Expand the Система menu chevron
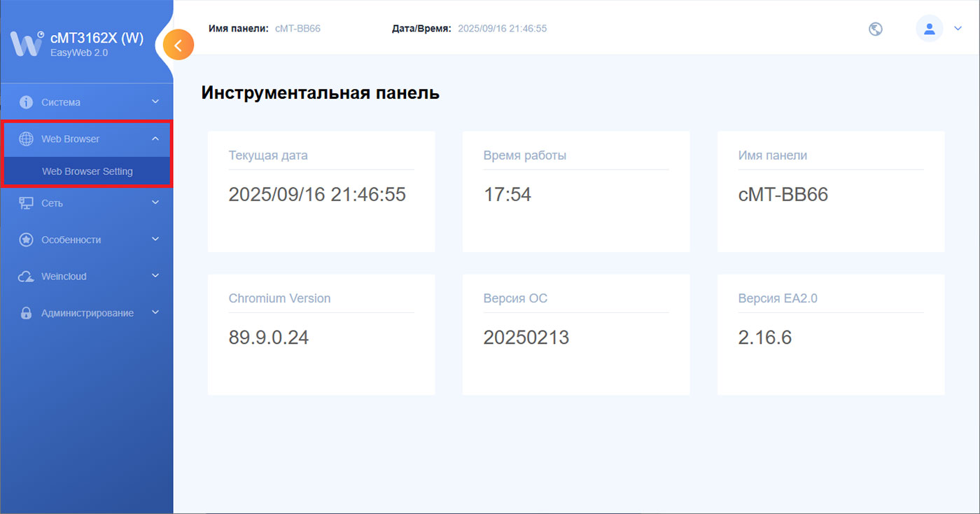This screenshot has width=980, height=514. (155, 102)
